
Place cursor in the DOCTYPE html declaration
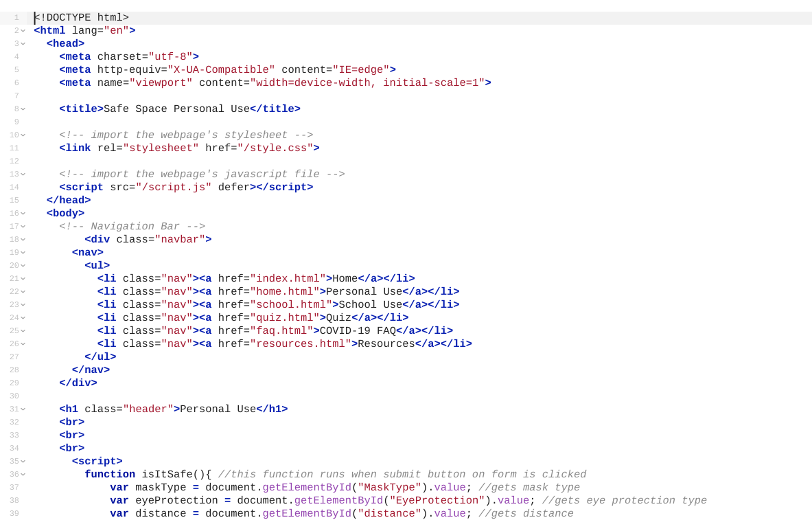81,18
